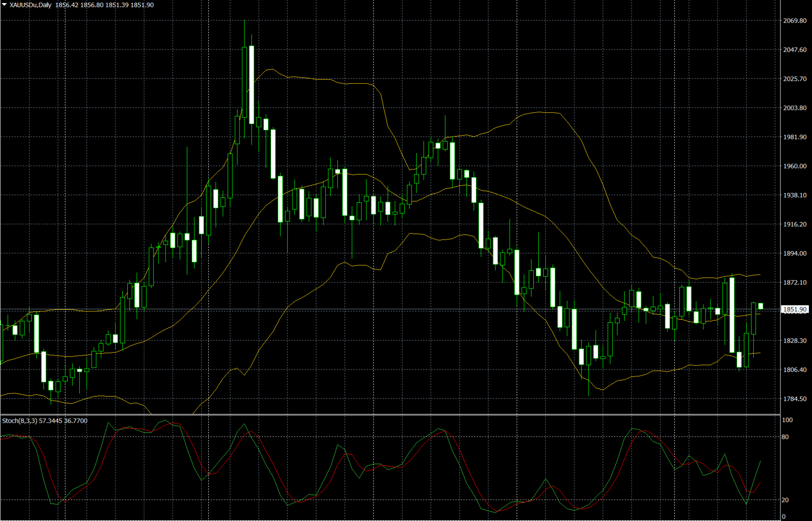Click the 1872.10 price axis label
This screenshot has height=521, width=812.
795,283
